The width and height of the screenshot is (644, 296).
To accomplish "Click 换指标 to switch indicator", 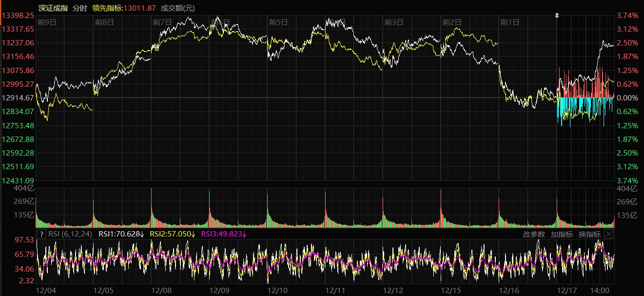I will 589,234.
